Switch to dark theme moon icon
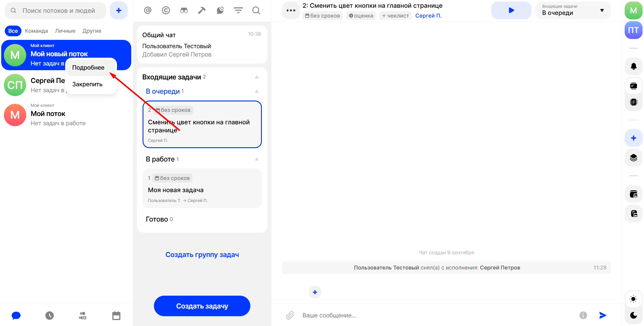 click(633, 315)
